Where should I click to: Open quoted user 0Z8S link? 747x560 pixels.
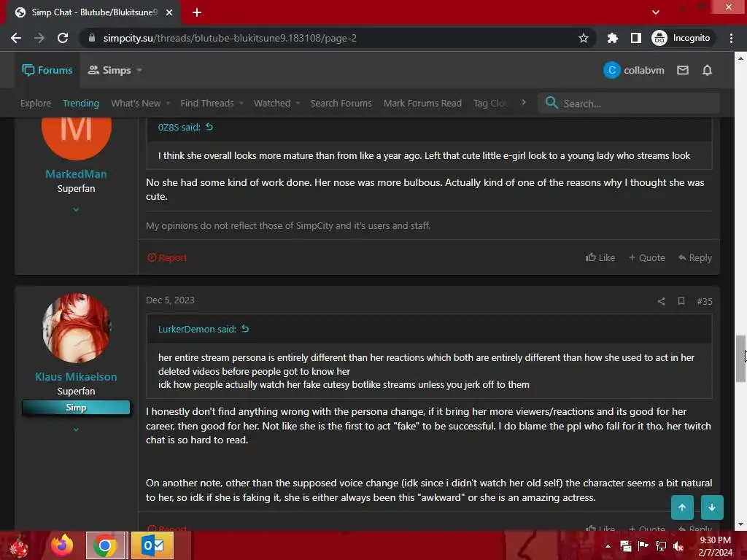coord(179,127)
